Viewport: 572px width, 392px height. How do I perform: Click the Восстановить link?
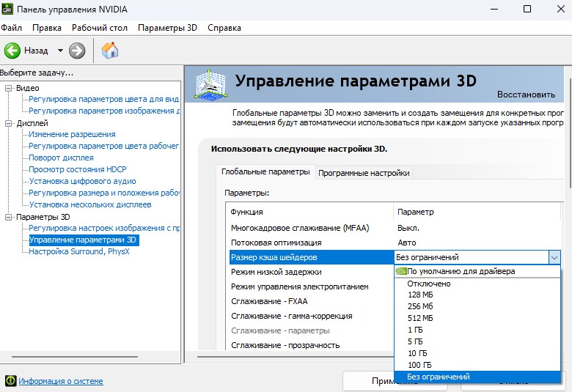click(526, 95)
